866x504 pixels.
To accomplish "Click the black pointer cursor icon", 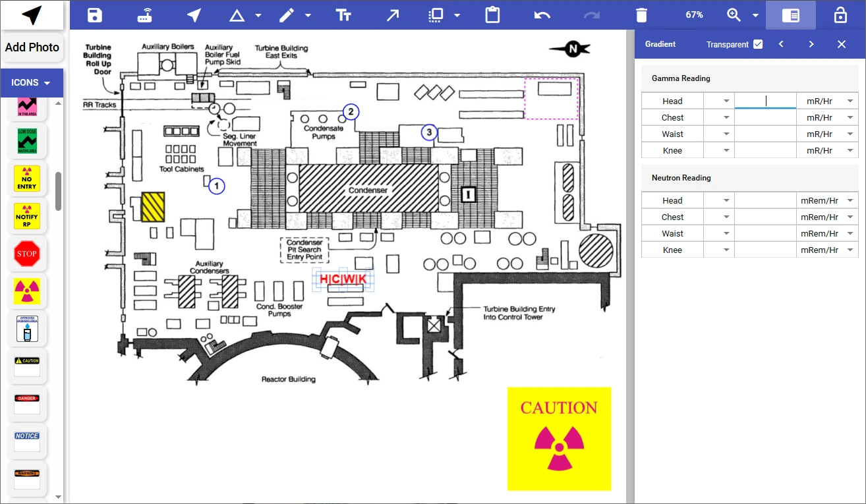I will (x=32, y=15).
